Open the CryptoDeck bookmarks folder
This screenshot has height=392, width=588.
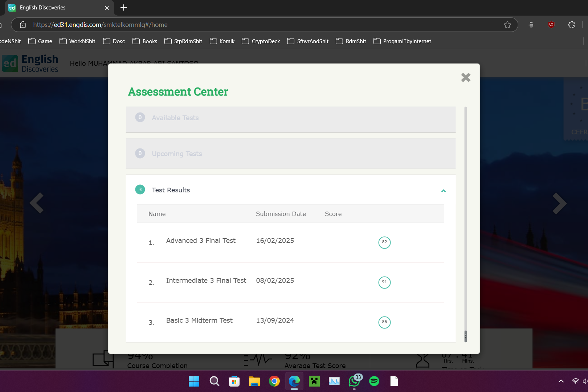point(261,41)
